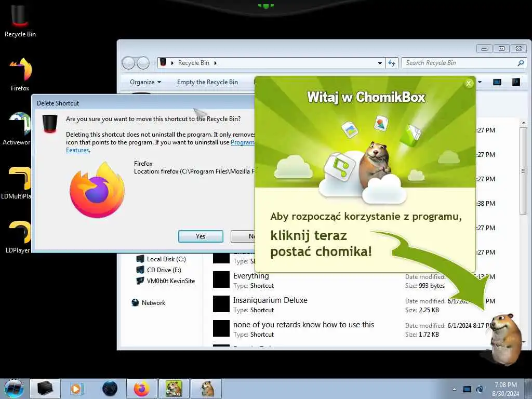Minimize the Recycle Bin window

point(485,49)
